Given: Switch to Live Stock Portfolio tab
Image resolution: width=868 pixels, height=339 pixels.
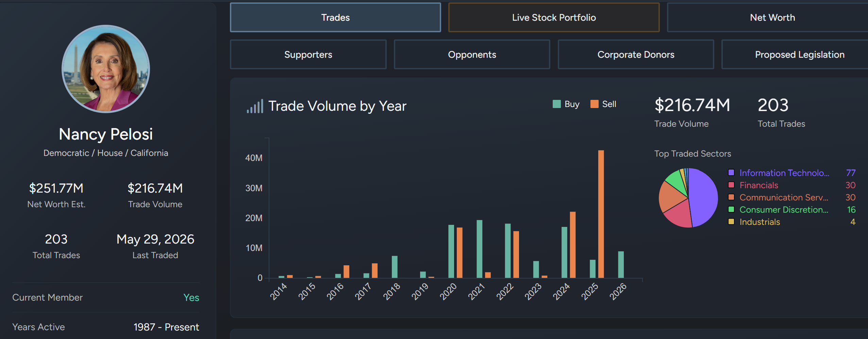Looking at the screenshot, I should (554, 17).
